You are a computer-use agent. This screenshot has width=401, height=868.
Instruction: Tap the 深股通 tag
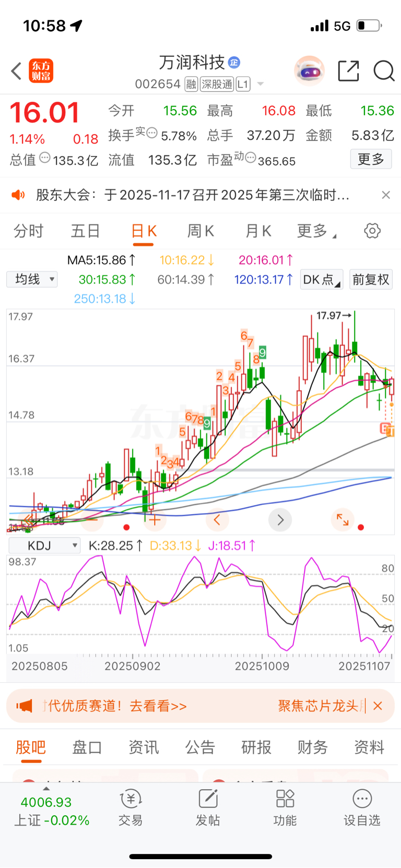[x=217, y=84]
